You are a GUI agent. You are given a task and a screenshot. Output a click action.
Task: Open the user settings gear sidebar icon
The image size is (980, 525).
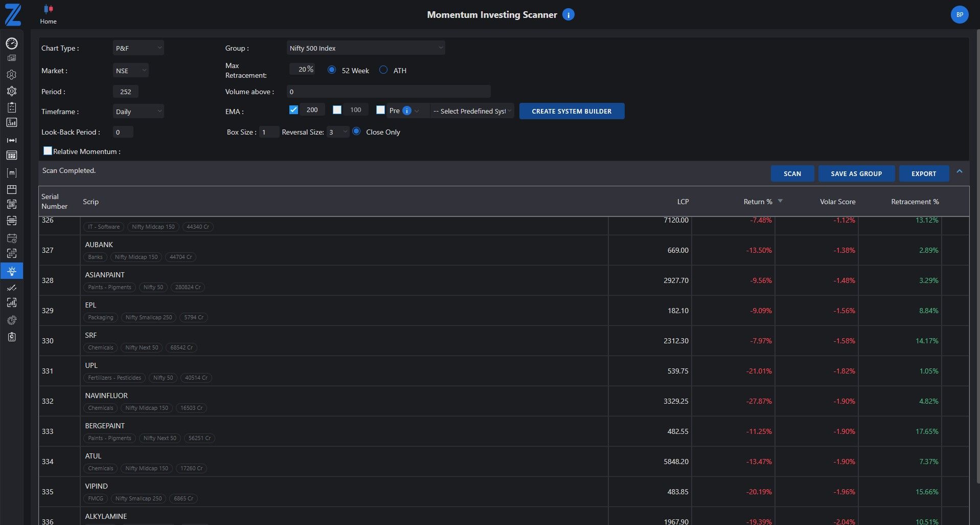[x=12, y=75]
